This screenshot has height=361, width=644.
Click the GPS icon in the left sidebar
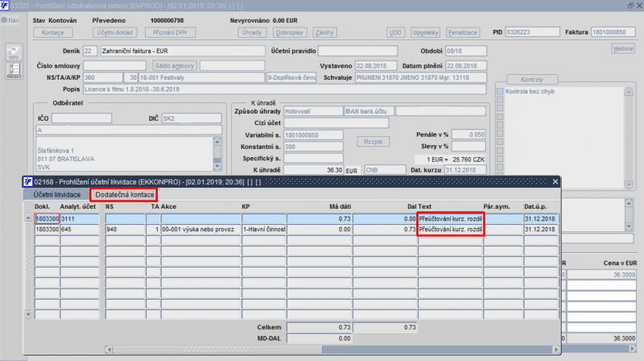(x=14, y=52)
